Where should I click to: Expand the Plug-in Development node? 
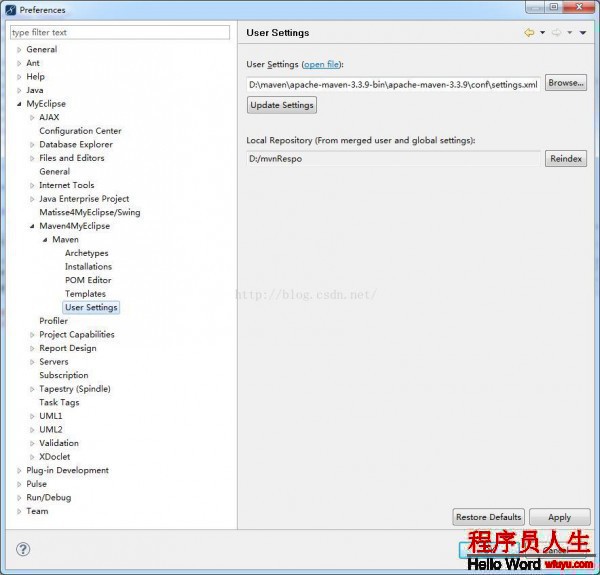point(19,471)
